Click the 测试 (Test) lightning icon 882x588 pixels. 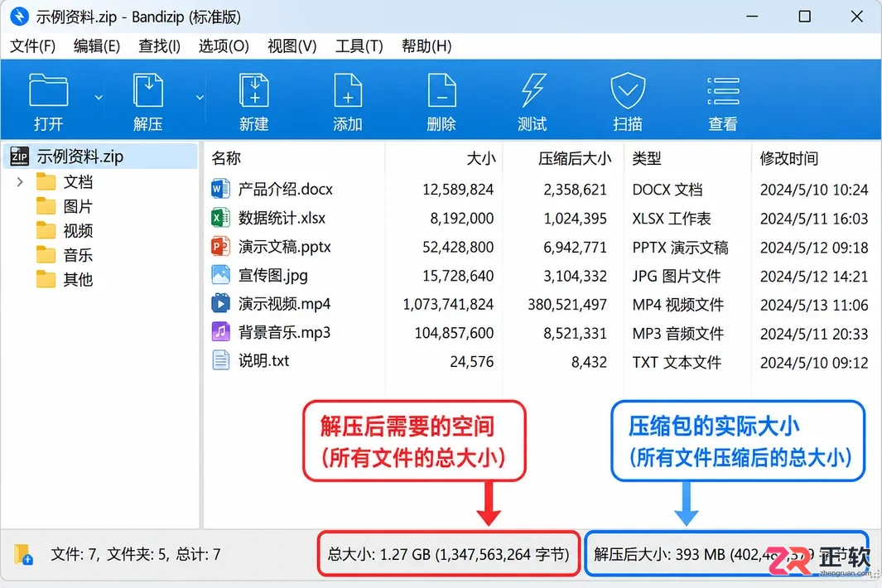point(533,90)
